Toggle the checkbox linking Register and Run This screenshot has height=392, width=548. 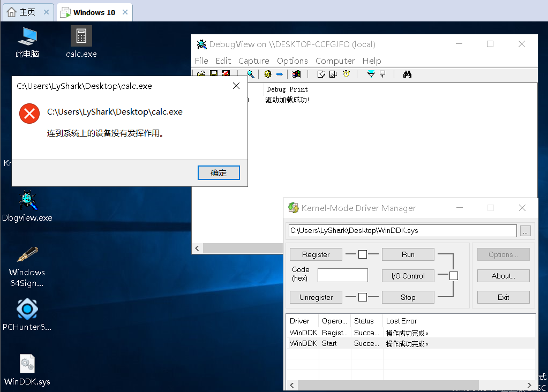tap(363, 254)
